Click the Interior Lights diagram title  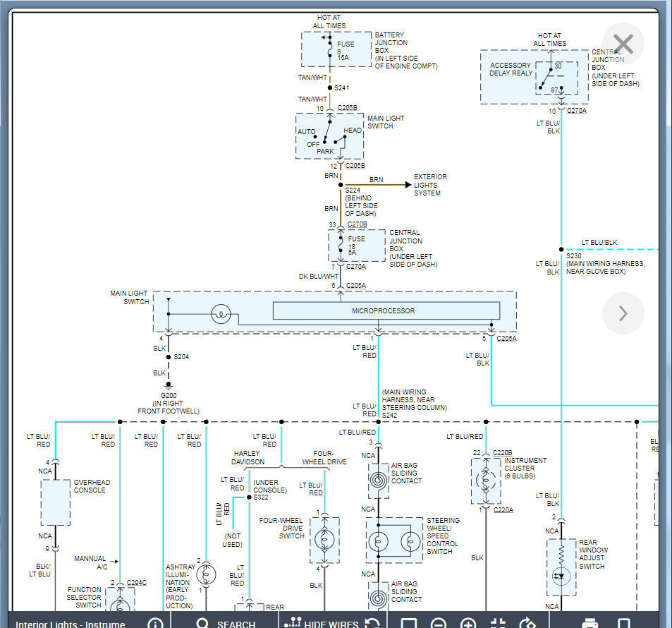tap(71, 624)
